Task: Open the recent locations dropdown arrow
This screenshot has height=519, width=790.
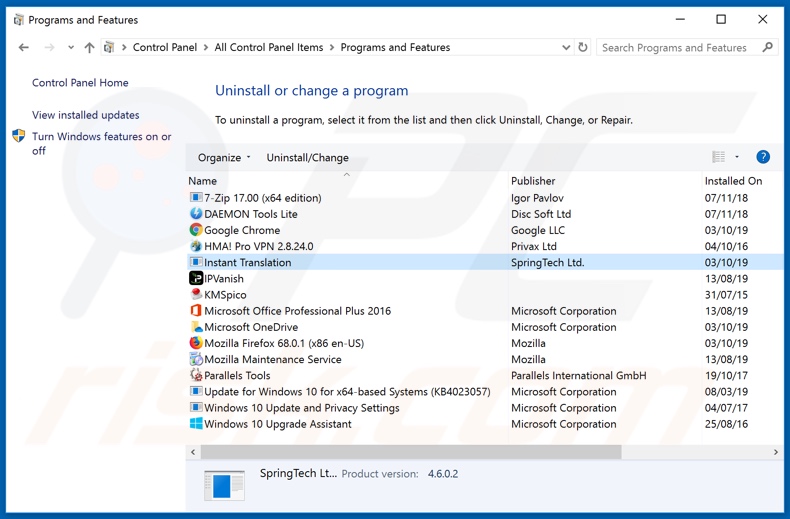Action: [x=71, y=47]
